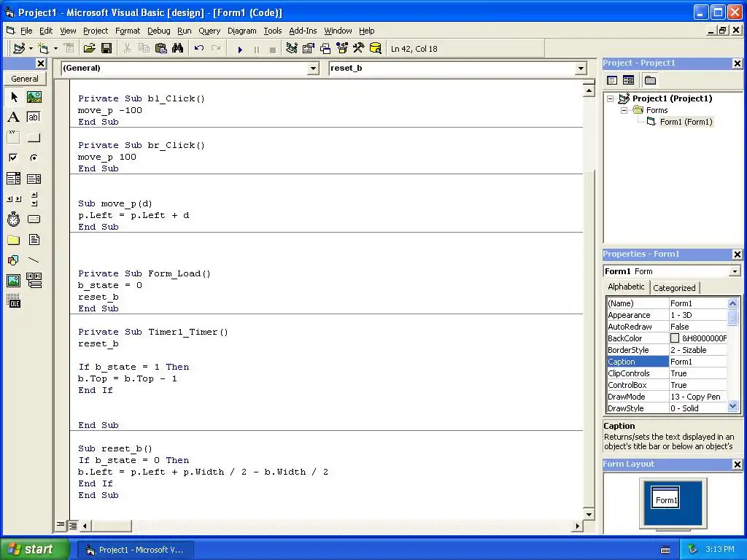Select the HScrollBar control tool
Screen dimensions: 747x560
tap(14, 198)
